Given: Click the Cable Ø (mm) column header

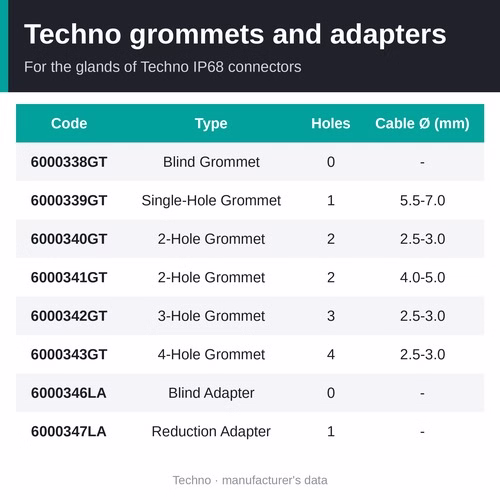Looking at the screenshot, I should pos(422,124).
